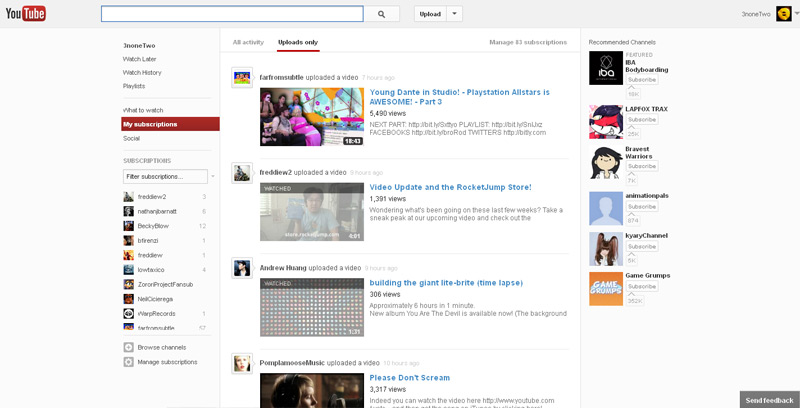800x408 pixels.
Task: Click the 3noneTwo sidebar username
Action: click(x=139, y=45)
